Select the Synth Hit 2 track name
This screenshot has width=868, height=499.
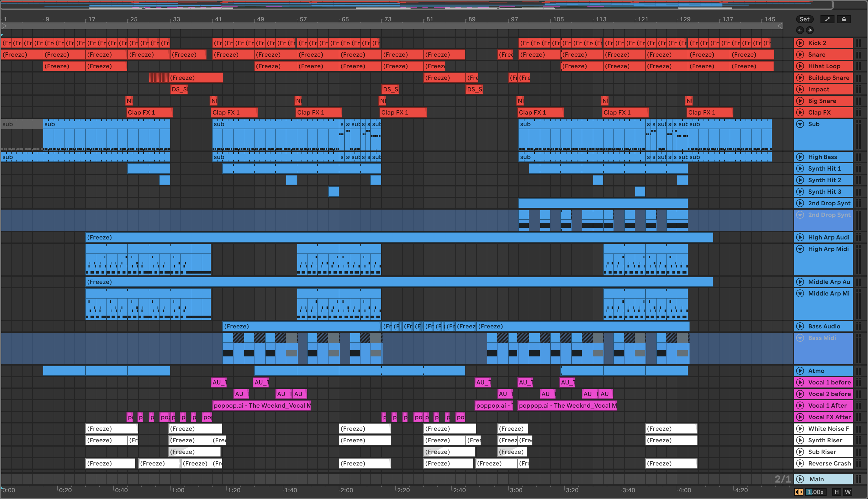[824, 180]
